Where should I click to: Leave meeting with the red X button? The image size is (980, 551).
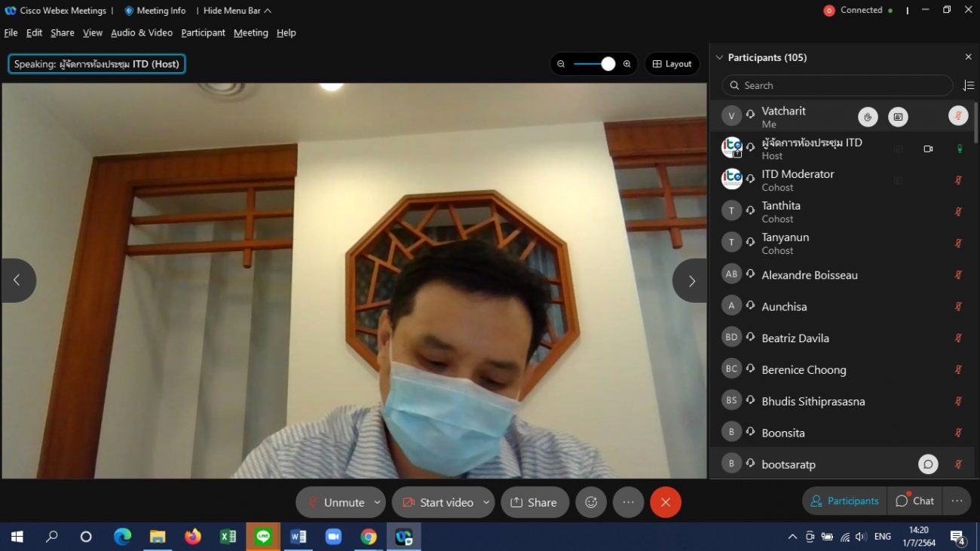click(666, 503)
